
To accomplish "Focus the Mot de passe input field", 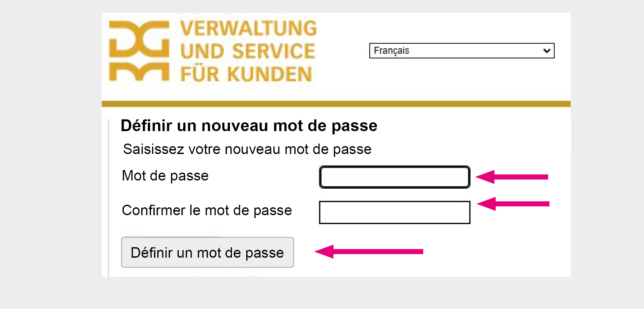I will tap(394, 177).
